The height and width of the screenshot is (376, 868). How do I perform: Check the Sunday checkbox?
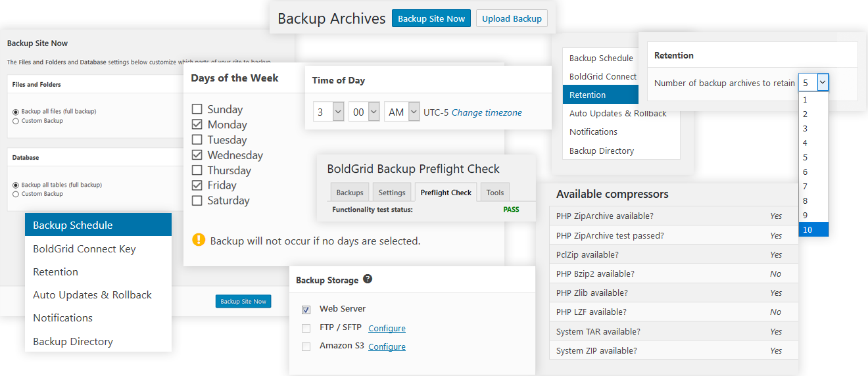point(197,109)
